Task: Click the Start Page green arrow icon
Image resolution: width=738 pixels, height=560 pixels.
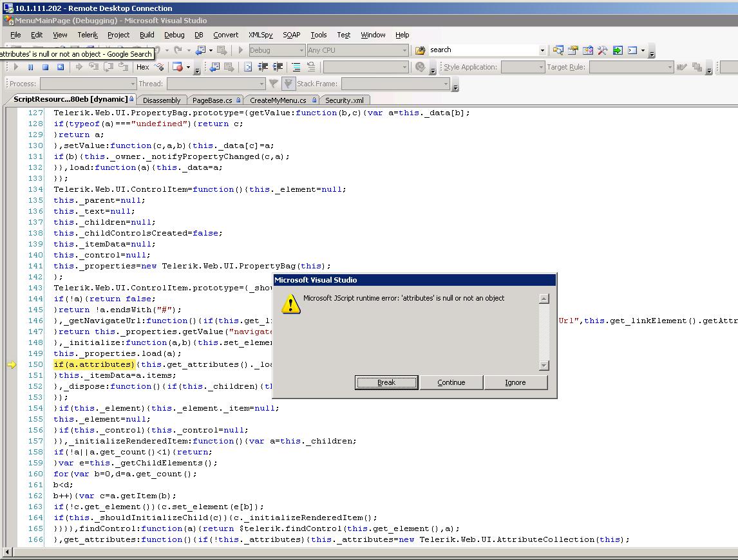Action: 618,50
